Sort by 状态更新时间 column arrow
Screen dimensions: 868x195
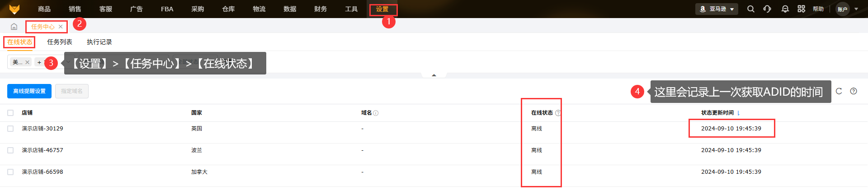738,113
